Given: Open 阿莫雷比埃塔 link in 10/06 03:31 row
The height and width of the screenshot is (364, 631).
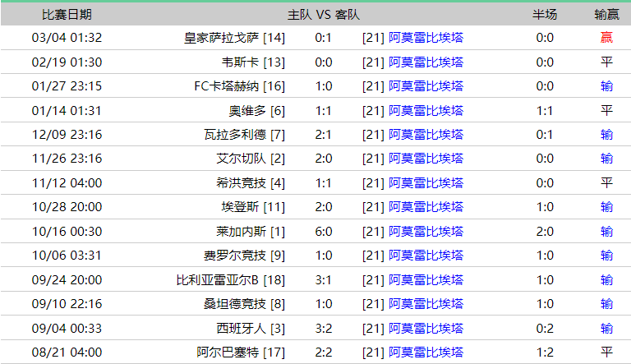Looking at the screenshot, I should pos(426,256).
